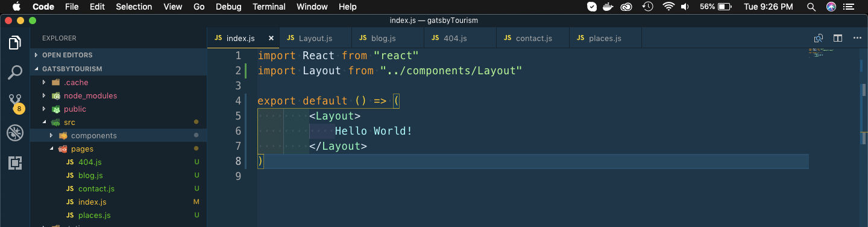Viewport: 868px width, 227px height.
Task: Click the open changes icon in editor toolbar
Action: (x=819, y=38)
